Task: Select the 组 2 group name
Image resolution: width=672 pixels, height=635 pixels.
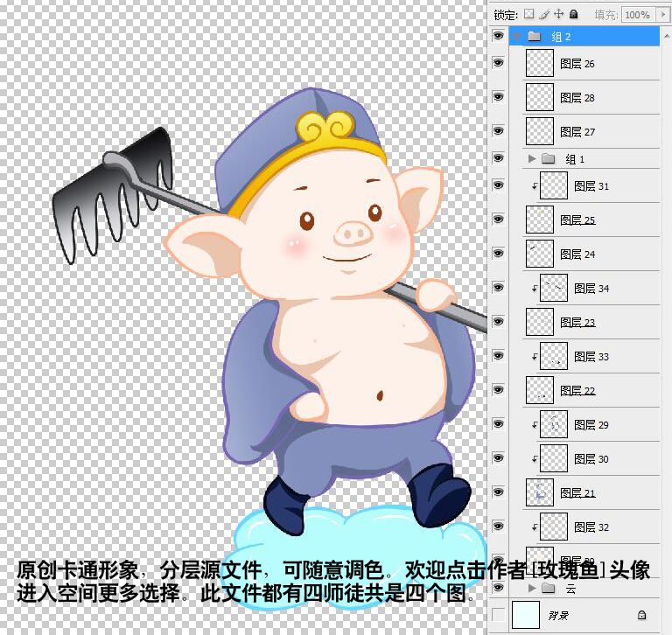Action: pos(562,37)
